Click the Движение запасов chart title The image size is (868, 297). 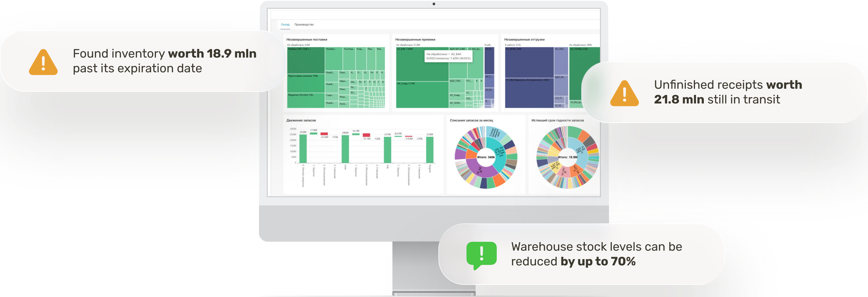301,121
